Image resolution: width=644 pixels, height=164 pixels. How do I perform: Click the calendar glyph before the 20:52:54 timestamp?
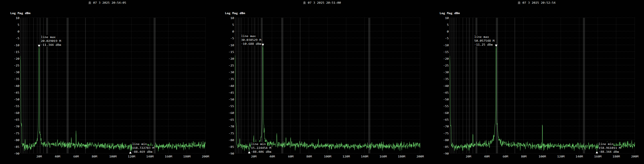tap(519, 3)
